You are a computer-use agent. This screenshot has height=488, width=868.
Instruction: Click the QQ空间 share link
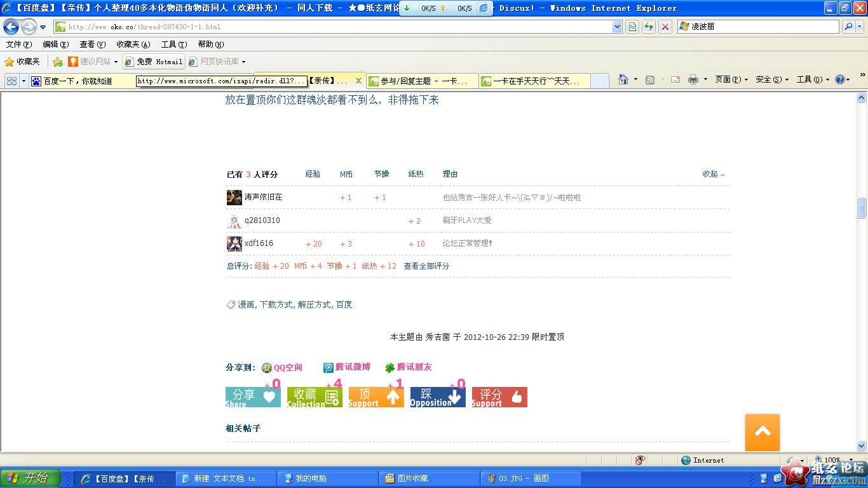[x=287, y=367]
